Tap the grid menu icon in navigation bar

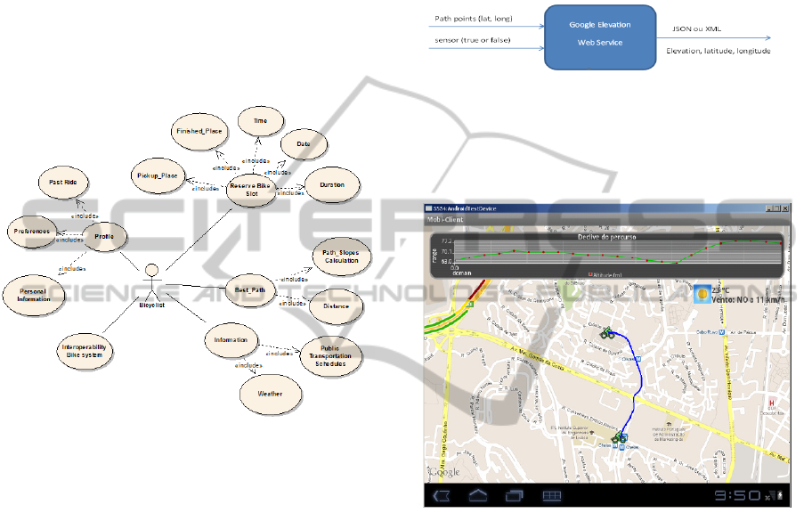pyautogui.click(x=552, y=495)
